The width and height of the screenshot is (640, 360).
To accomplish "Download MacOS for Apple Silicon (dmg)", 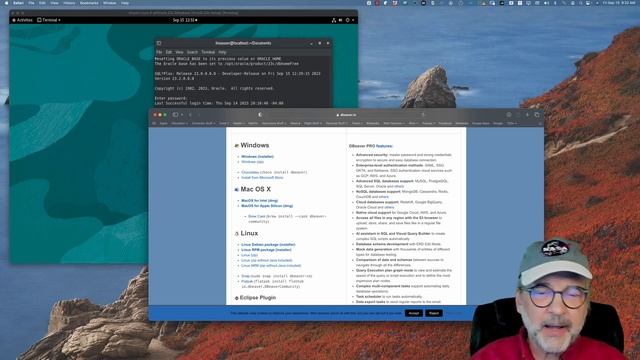I will click(267, 206).
